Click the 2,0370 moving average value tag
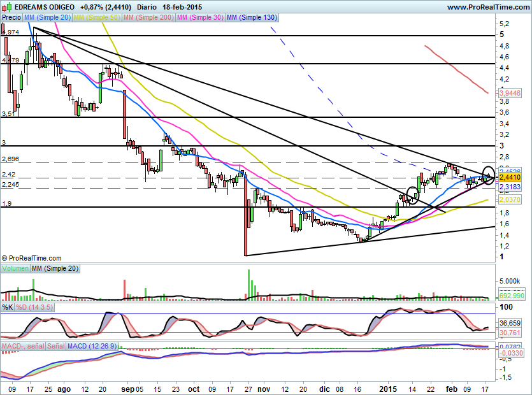 click(510, 199)
